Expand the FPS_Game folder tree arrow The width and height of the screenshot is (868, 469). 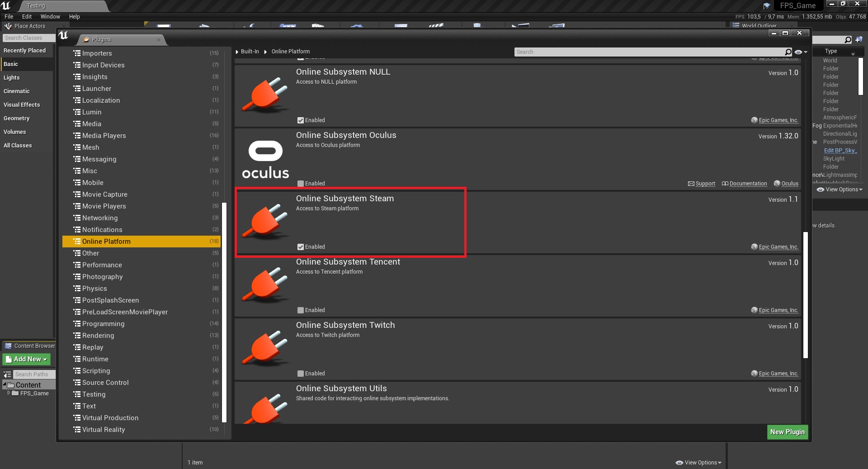coord(9,393)
